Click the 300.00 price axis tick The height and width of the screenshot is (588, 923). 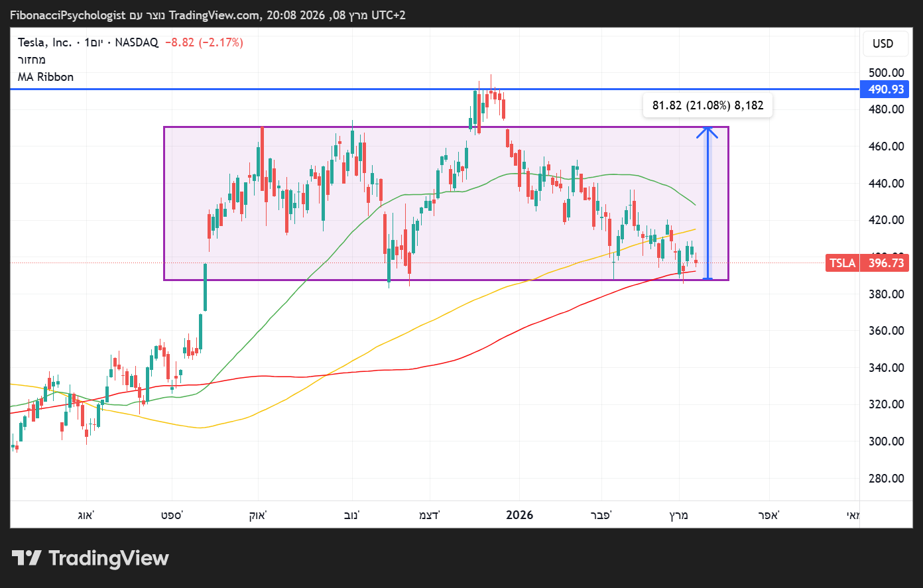pyautogui.click(x=887, y=441)
